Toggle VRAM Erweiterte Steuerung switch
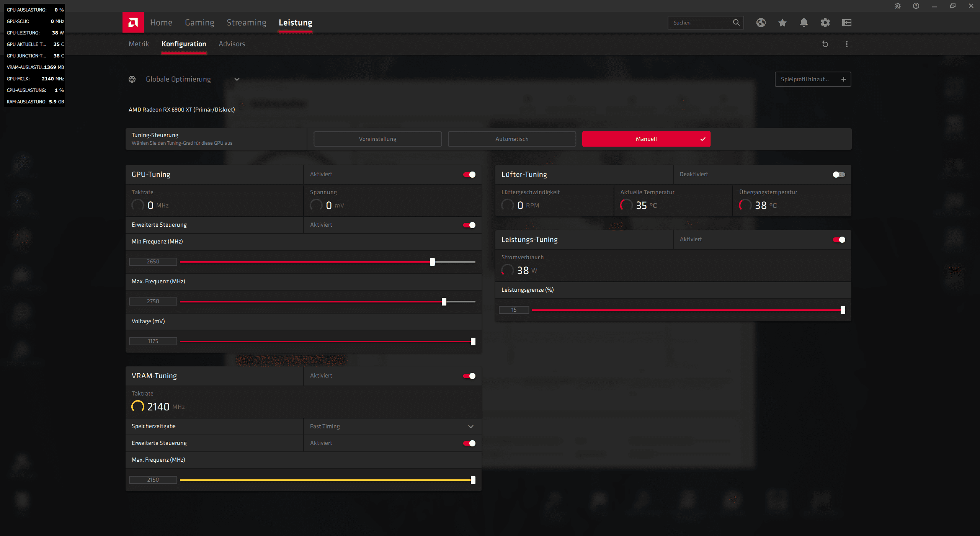Viewport: 980px width, 536px height. [469, 443]
